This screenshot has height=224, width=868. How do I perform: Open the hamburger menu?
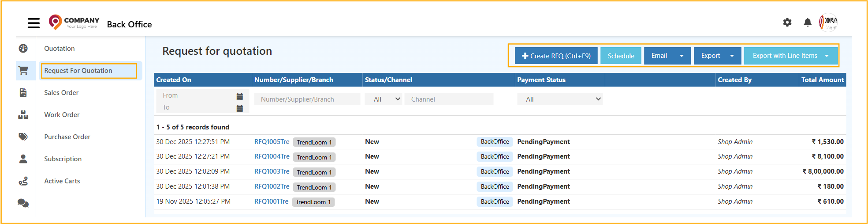tap(34, 23)
